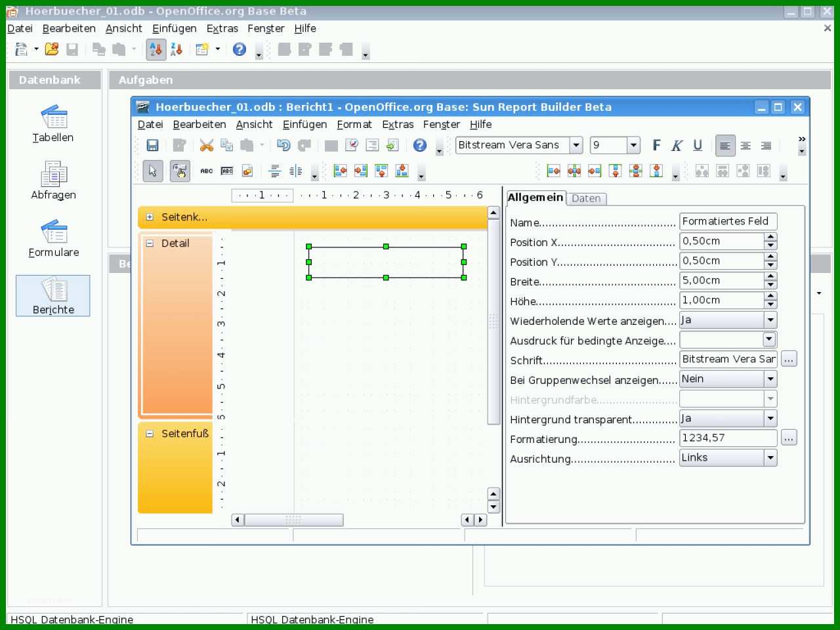Viewport: 840px width, 630px height.
Task: Click the Formatierung ellipsis button
Action: pyautogui.click(x=789, y=438)
